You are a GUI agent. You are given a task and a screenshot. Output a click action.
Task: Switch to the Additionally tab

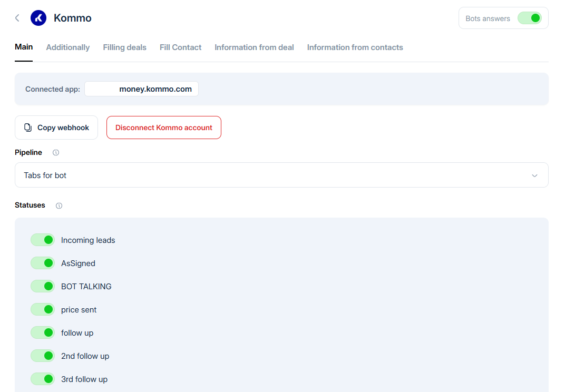point(68,47)
